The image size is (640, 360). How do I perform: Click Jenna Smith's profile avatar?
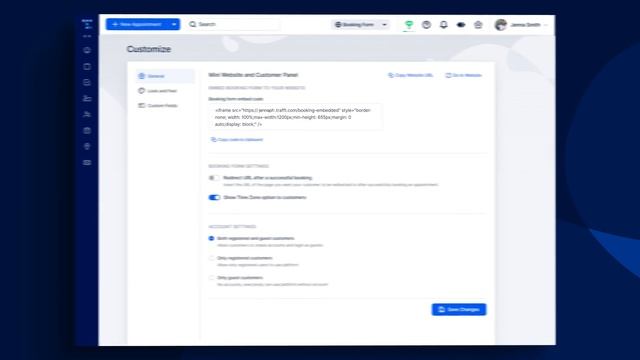click(x=500, y=24)
